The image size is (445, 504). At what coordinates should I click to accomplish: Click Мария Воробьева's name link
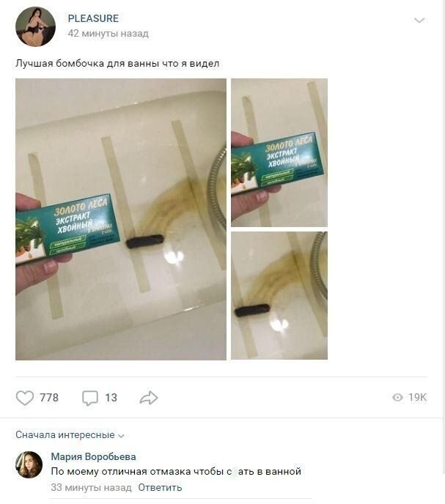point(94,456)
